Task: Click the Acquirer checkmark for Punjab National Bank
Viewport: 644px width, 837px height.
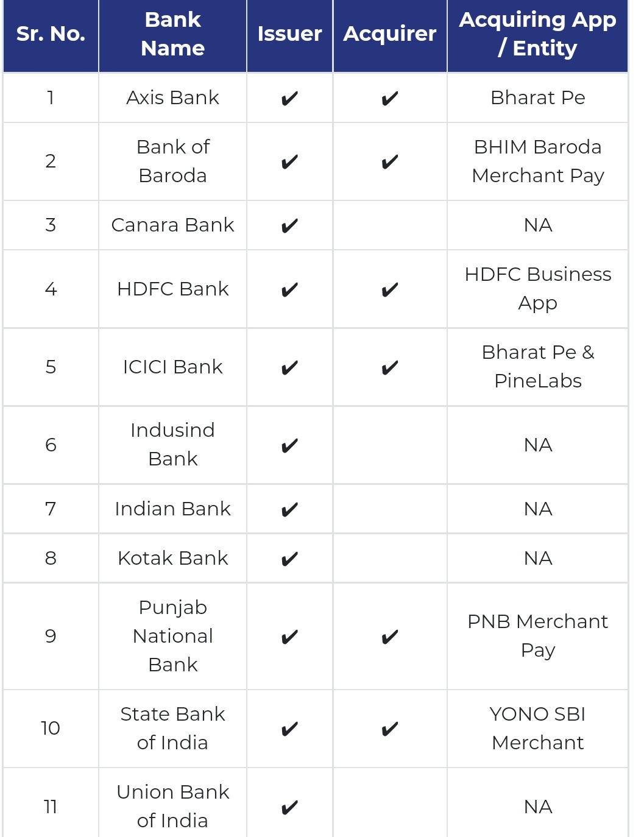Action: coord(390,637)
